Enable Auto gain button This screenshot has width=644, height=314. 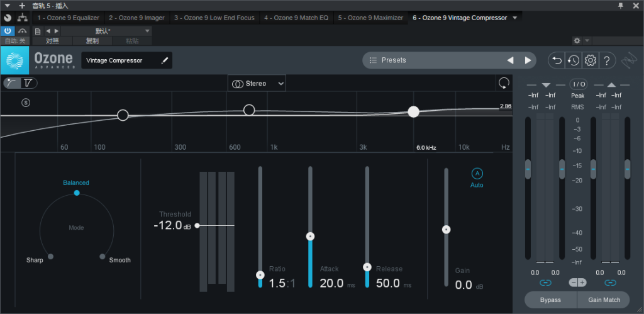[477, 173]
